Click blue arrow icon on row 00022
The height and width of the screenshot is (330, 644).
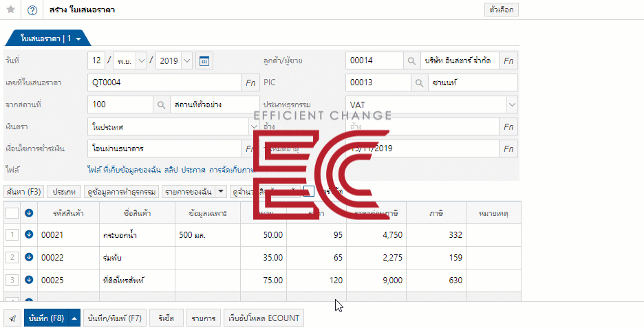29,257
